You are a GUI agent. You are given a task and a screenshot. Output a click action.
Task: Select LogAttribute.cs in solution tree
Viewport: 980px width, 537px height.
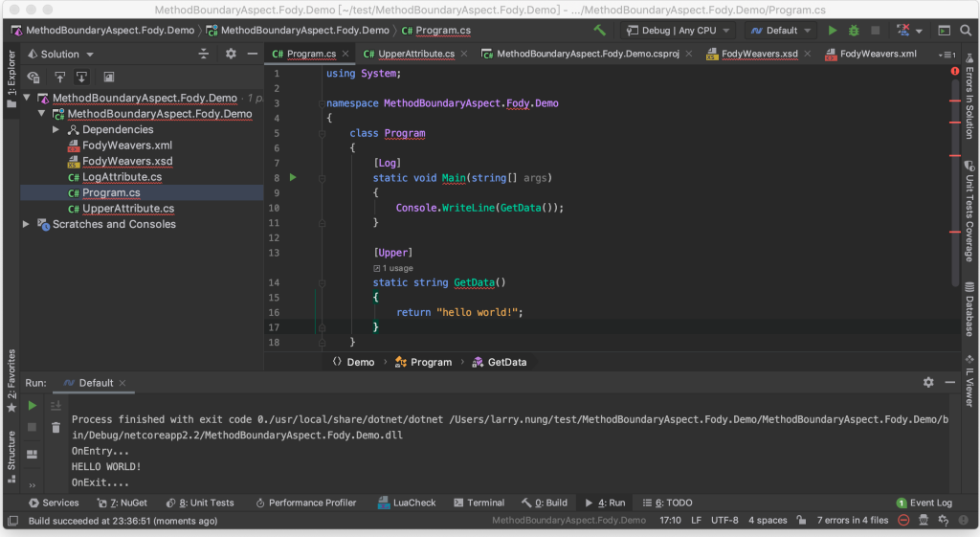[x=122, y=177]
